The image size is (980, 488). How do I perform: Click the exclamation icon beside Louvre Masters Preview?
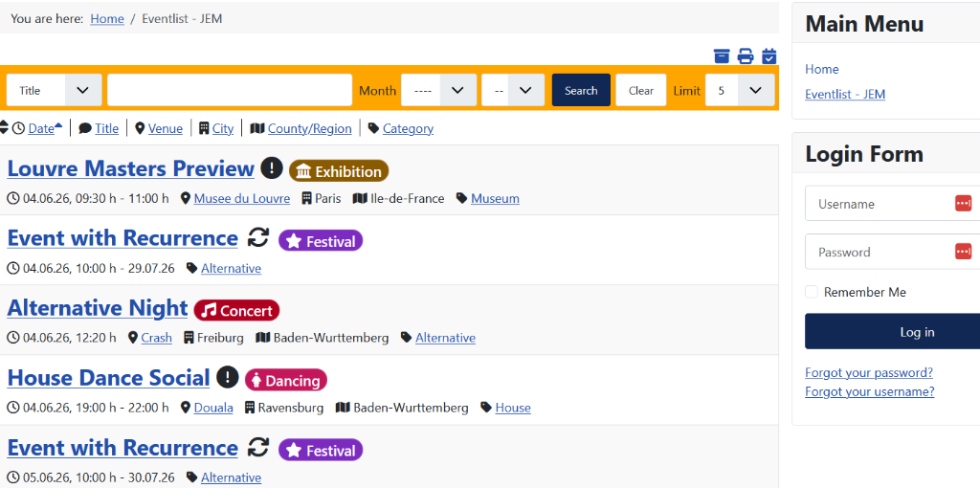click(x=272, y=167)
